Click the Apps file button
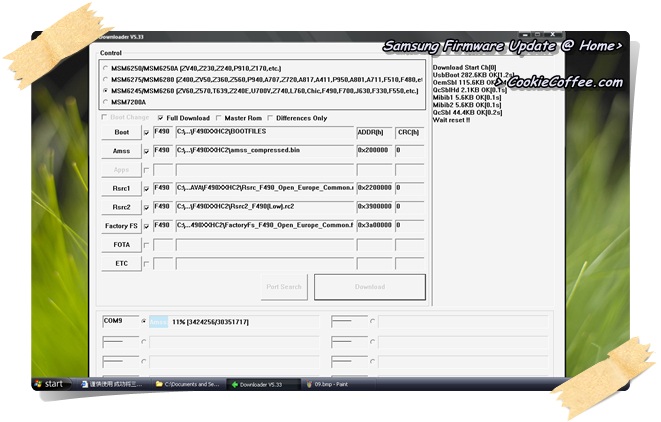The width and height of the screenshot is (661, 422). 121,170
